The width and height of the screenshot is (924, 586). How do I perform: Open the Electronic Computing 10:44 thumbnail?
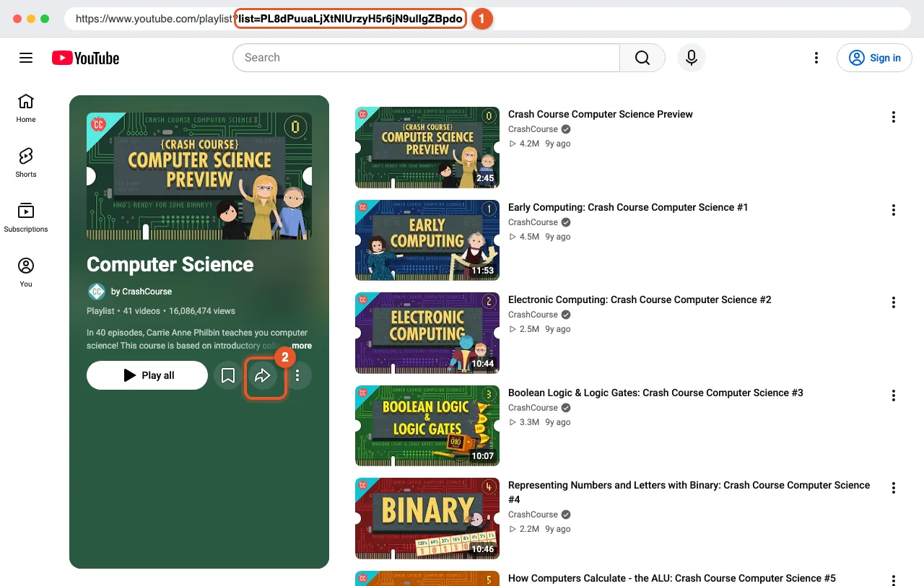[x=427, y=333]
